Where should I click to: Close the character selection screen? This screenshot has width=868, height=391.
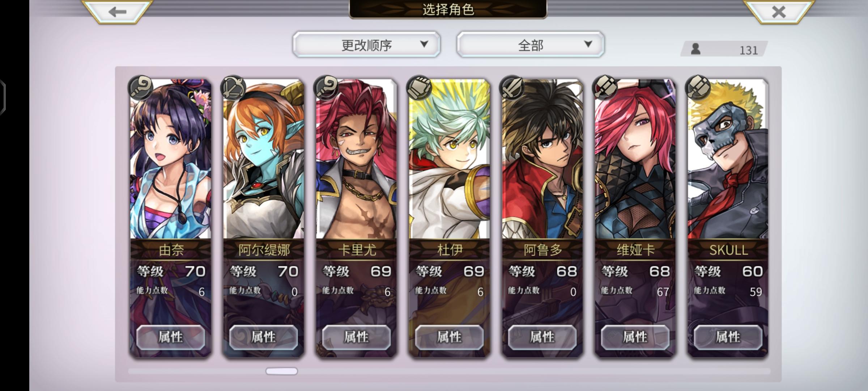click(779, 12)
